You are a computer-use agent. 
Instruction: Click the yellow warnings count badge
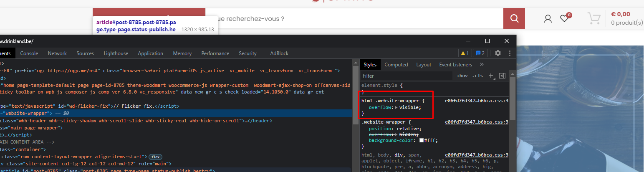tap(465, 53)
